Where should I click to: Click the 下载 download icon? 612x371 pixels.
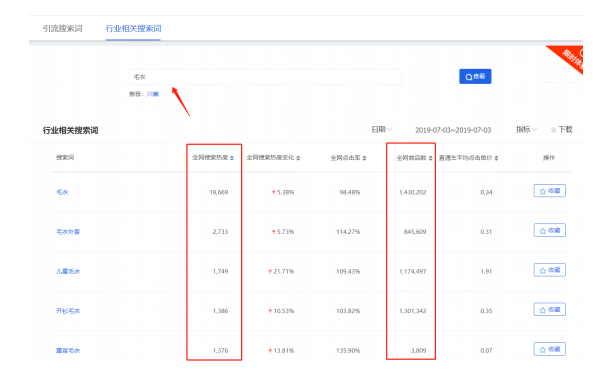pos(553,130)
